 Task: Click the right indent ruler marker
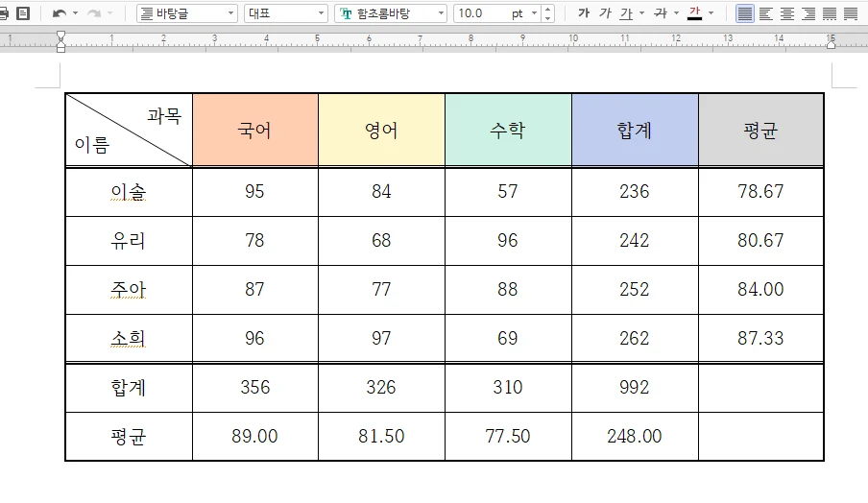[831, 44]
